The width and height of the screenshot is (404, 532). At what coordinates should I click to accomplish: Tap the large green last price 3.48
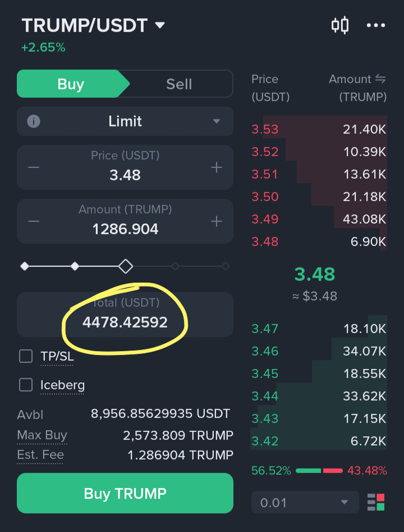tap(315, 274)
